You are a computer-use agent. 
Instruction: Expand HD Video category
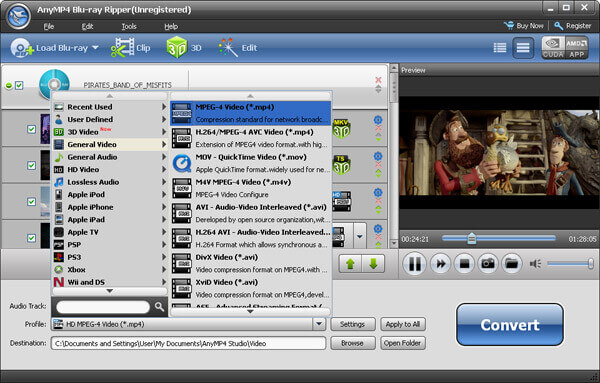110,169
